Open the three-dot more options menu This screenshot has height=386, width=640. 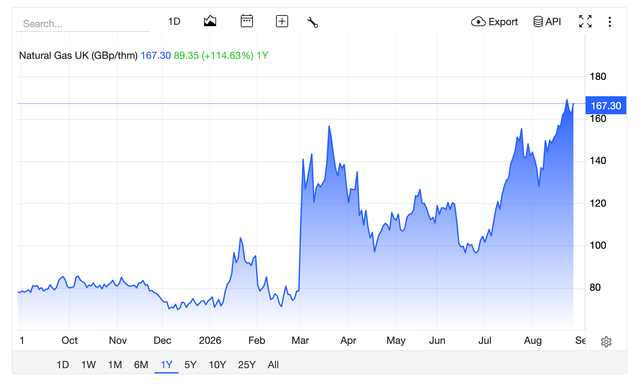point(609,22)
